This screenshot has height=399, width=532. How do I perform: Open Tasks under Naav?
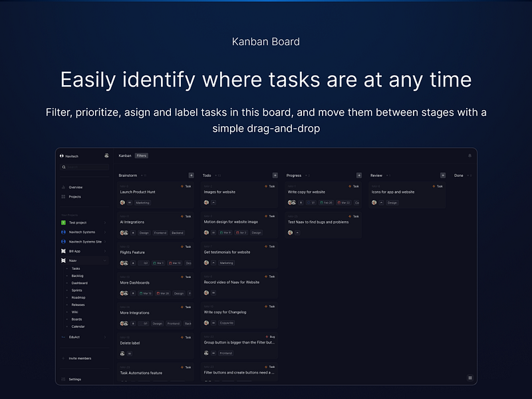click(x=76, y=269)
